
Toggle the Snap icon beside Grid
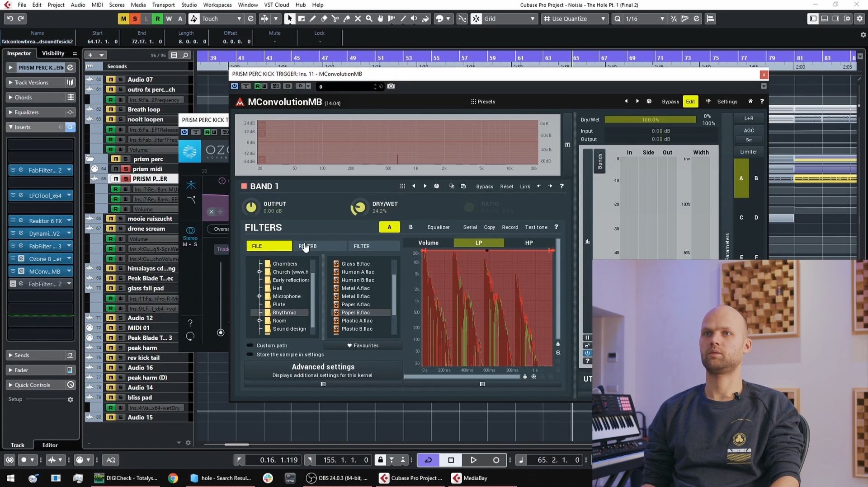click(476, 19)
